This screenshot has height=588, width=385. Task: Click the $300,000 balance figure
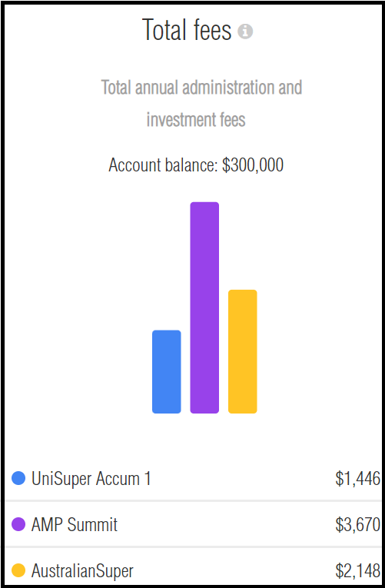coord(253,165)
